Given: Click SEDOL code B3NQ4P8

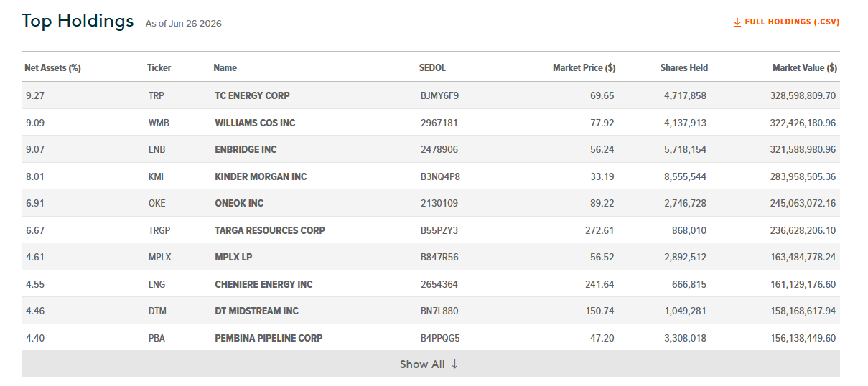Looking at the screenshot, I should coord(440,176).
